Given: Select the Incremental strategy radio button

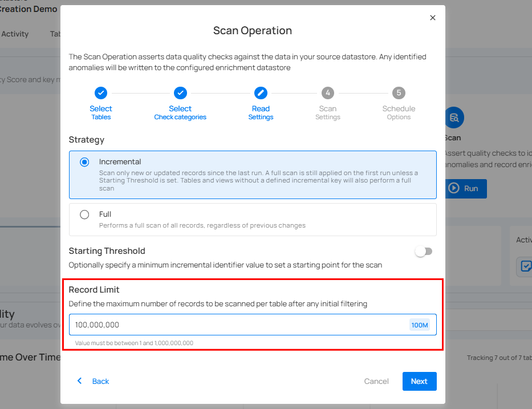Looking at the screenshot, I should coord(84,162).
